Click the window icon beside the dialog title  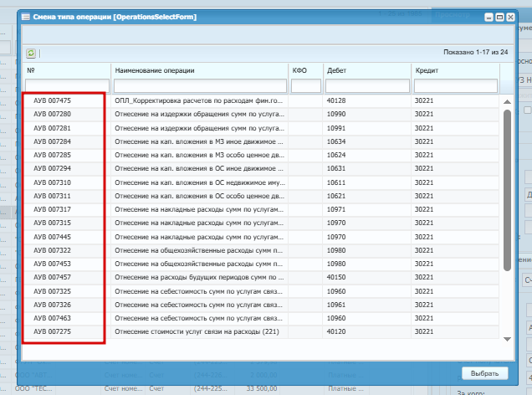[26, 17]
